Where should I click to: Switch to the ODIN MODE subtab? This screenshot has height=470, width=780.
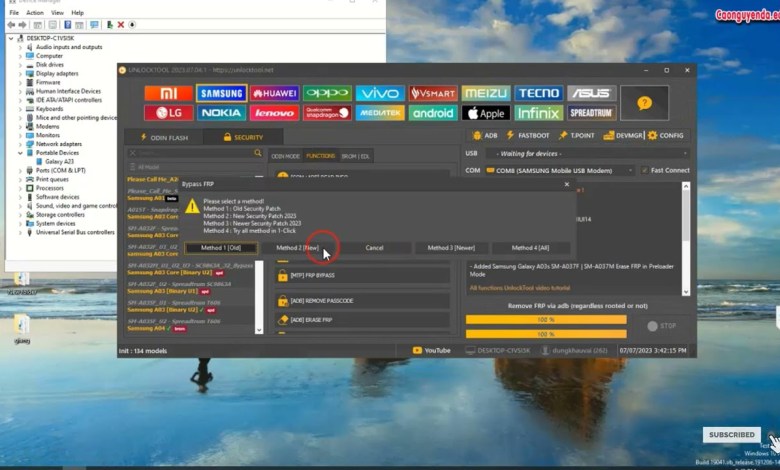pos(286,156)
